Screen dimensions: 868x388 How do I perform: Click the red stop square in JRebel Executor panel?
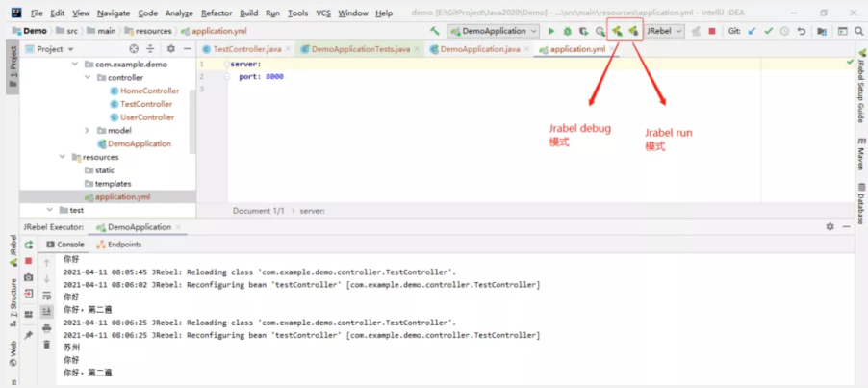(29, 260)
